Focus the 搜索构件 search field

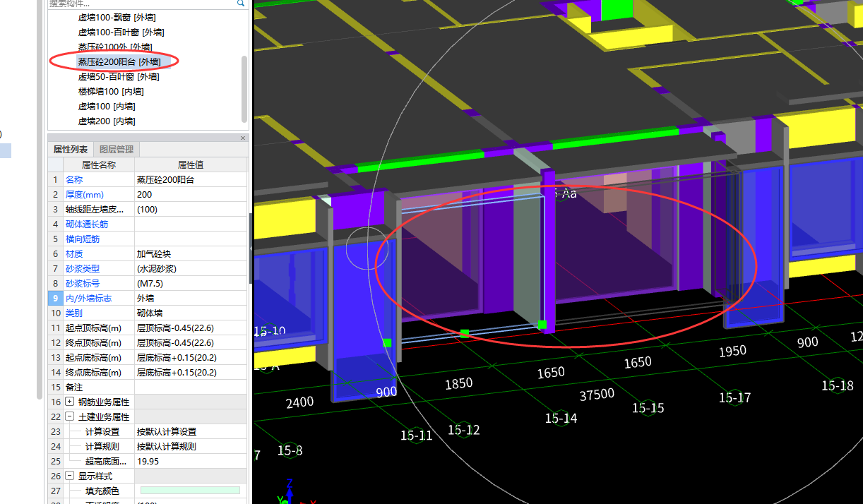[141, 3]
